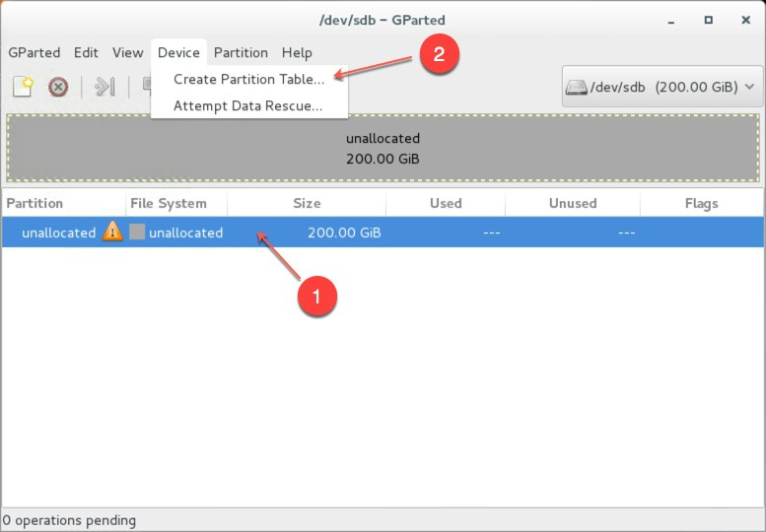Choose Create Partition Table... menu entry
The width and height of the screenshot is (766, 532).
pyautogui.click(x=248, y=79)
